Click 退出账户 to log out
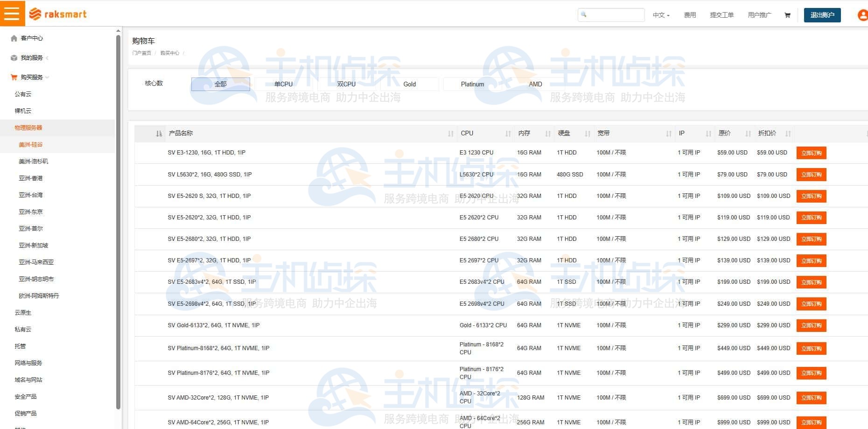This screenshot has width=868, height=429. 822,14
